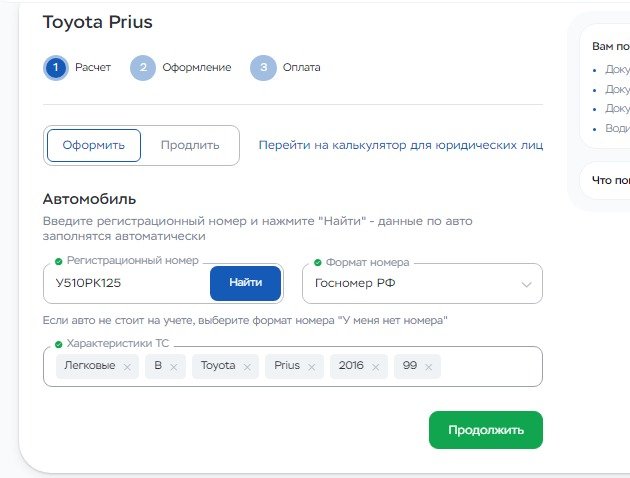
Task: Expand dropdown chevron next to Госномер РФ
Action: pyautogui.click(x=526, y=284)
